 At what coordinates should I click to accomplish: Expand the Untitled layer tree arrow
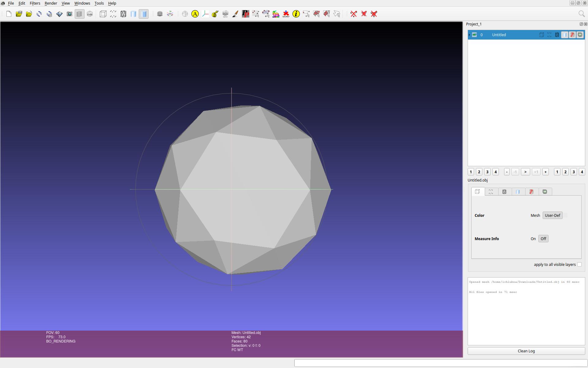tap(469, 35)
